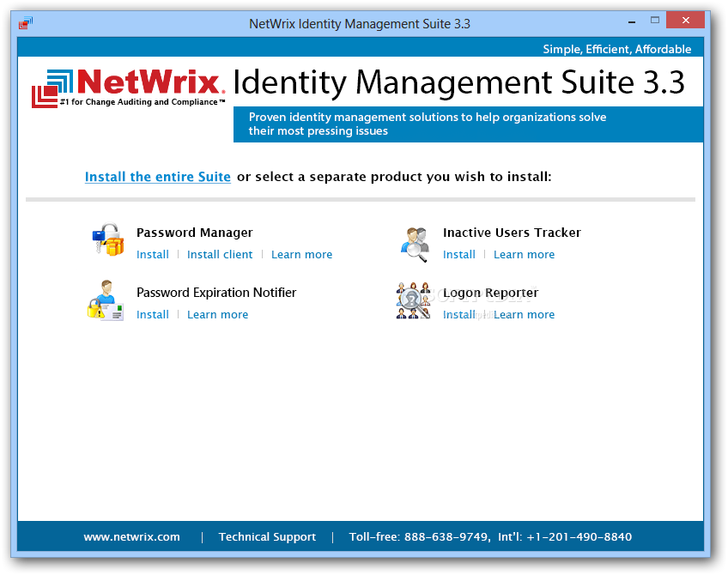Install the entire Suite link
Image resolution: width=728 pixels, height=575 pixels.
click(x=157, y=177)
